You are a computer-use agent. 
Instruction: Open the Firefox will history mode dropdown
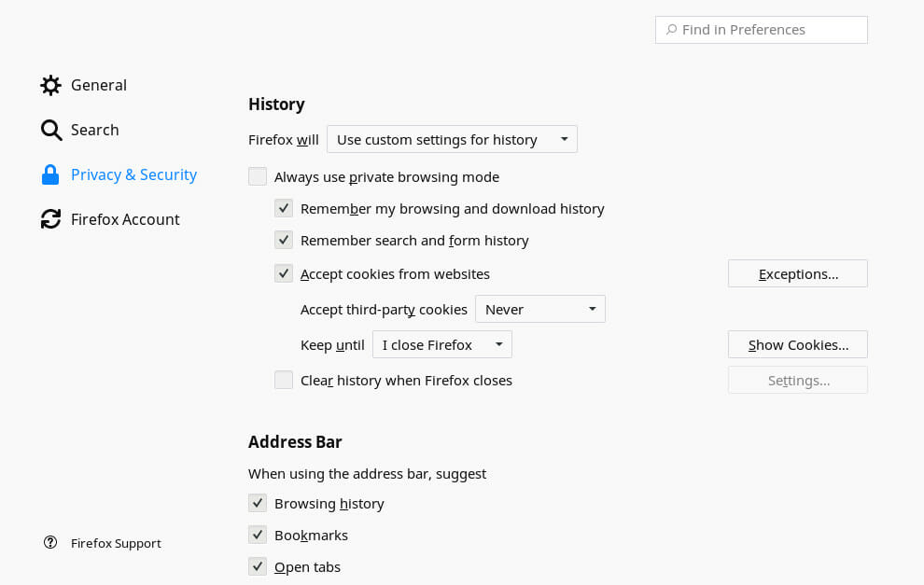452,140
